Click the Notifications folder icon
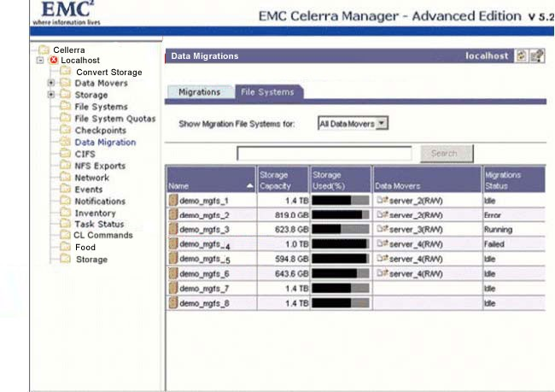This screenshot has width=555, height=392. coord(65,201)
